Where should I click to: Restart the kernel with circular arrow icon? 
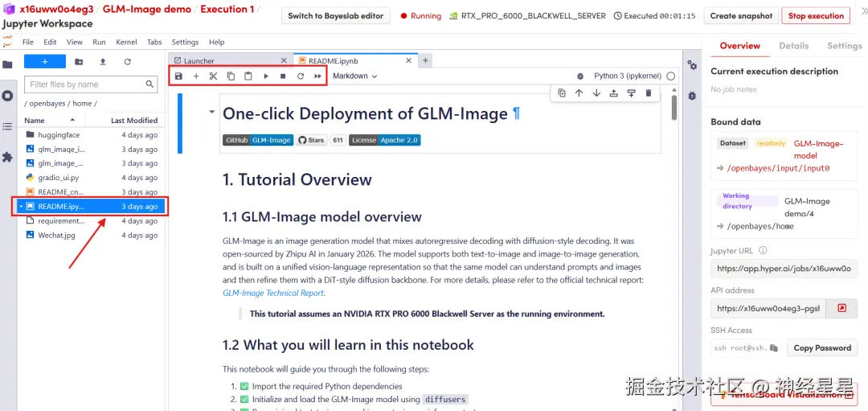(301, 76)
